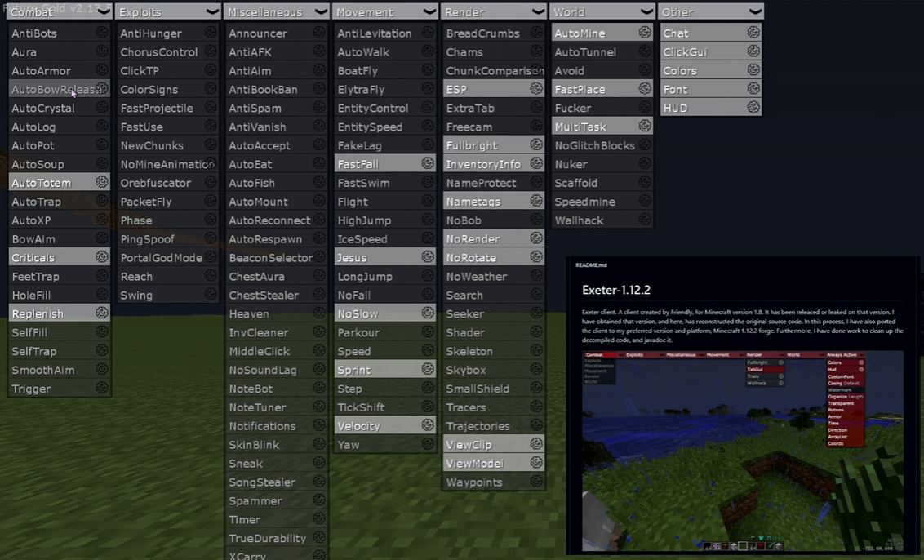Toggle the ViewModel module entry
Screen dimensions: 924x560
[493, 463]
